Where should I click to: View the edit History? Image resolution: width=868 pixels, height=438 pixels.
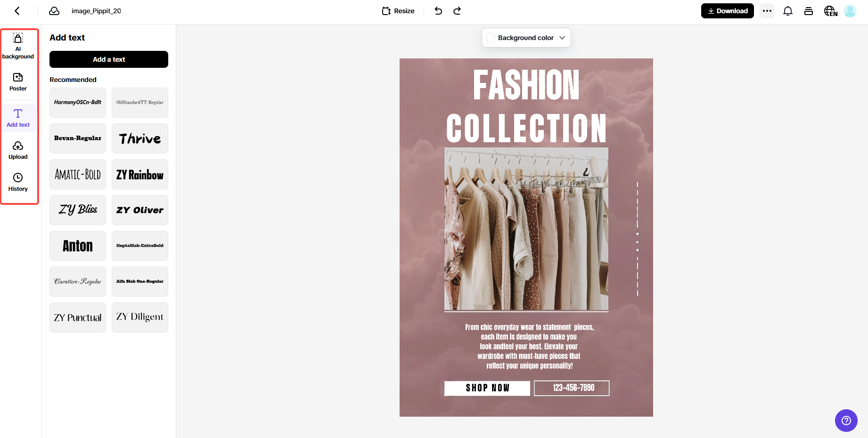[18, 181]
